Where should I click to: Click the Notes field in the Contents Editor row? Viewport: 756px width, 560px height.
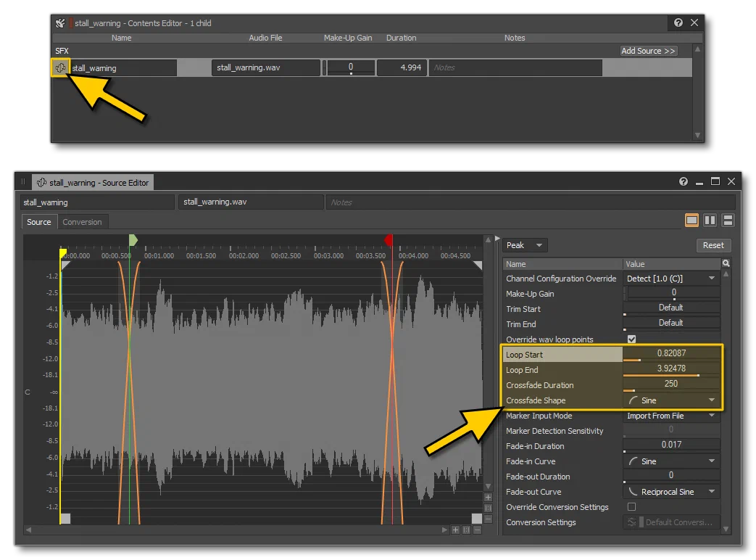pos(515,67)
